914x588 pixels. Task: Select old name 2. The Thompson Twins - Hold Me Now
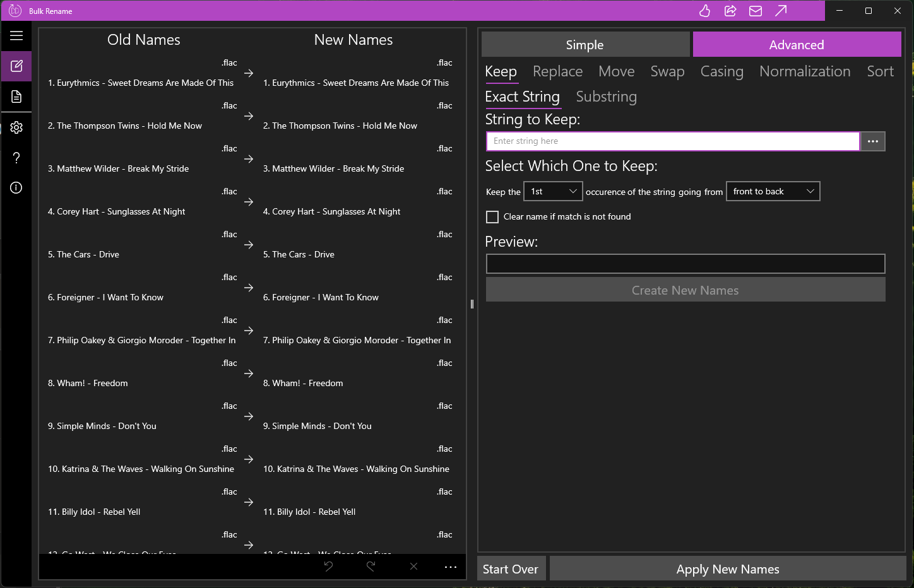pos(125,126)
